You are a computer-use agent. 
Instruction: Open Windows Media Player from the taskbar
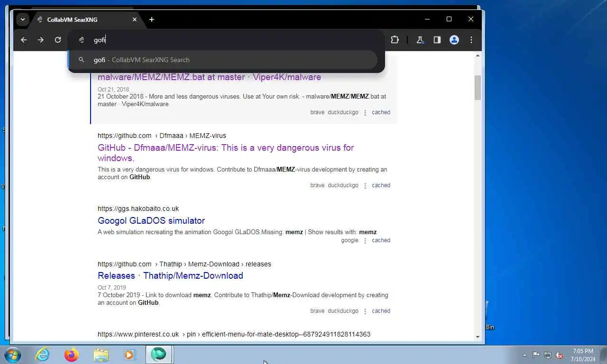coord(129,355)
